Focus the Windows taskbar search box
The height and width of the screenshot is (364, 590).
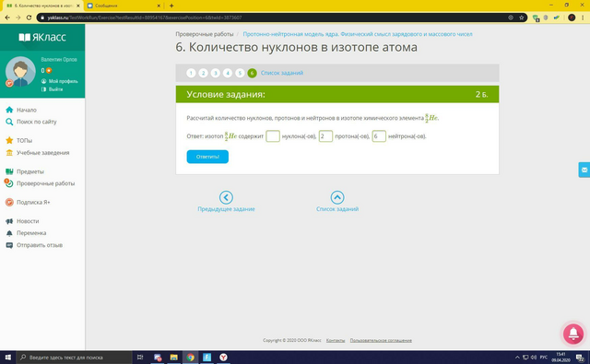pos(74,358)
